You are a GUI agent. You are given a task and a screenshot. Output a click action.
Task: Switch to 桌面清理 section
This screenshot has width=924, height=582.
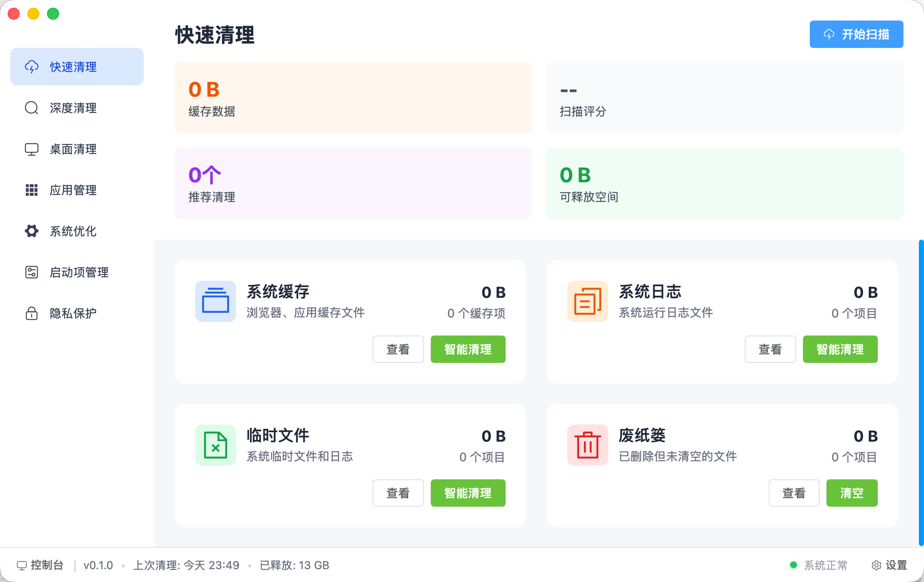[x=73, y=149]
